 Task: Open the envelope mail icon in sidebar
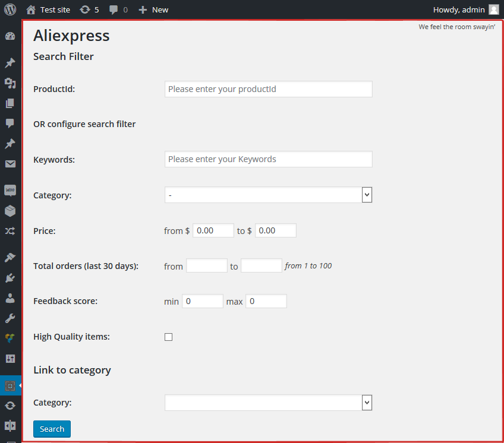pos(10,164)
